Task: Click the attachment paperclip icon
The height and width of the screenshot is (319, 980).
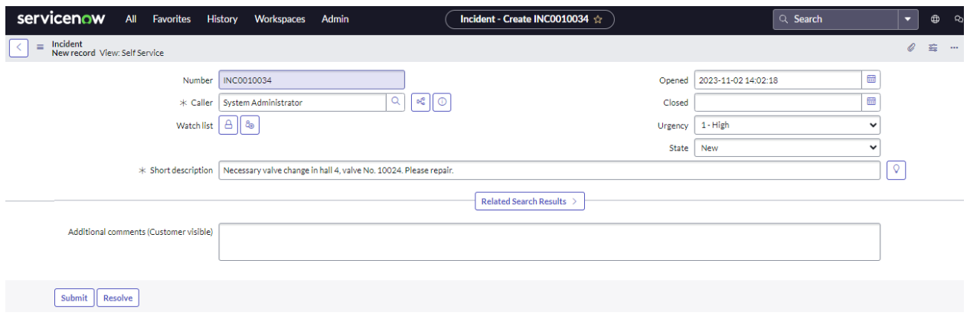Action: click(x=911, y=47)
